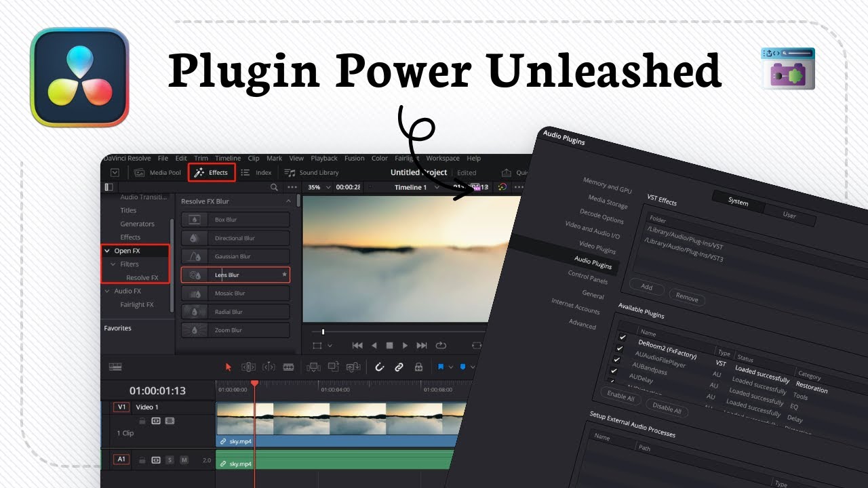
Task: Open the Workspace menu
Action: coord(443,159)
